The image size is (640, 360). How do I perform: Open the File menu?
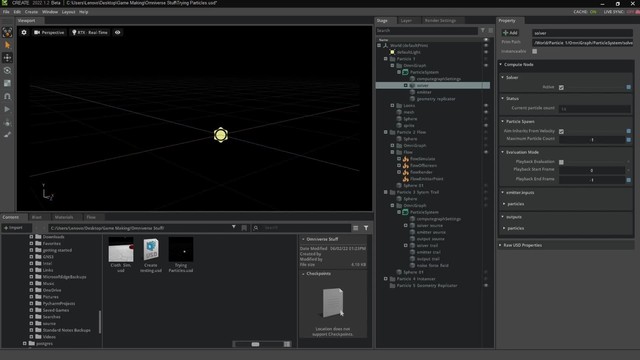(x=6, y=12)
